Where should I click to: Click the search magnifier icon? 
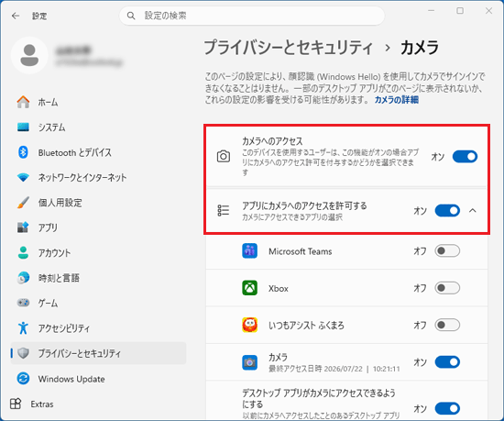131,16
